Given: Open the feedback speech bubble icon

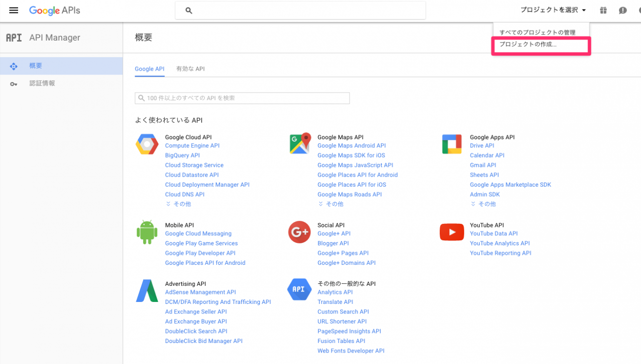Looking at the screenshot, I should coord(623,10).
